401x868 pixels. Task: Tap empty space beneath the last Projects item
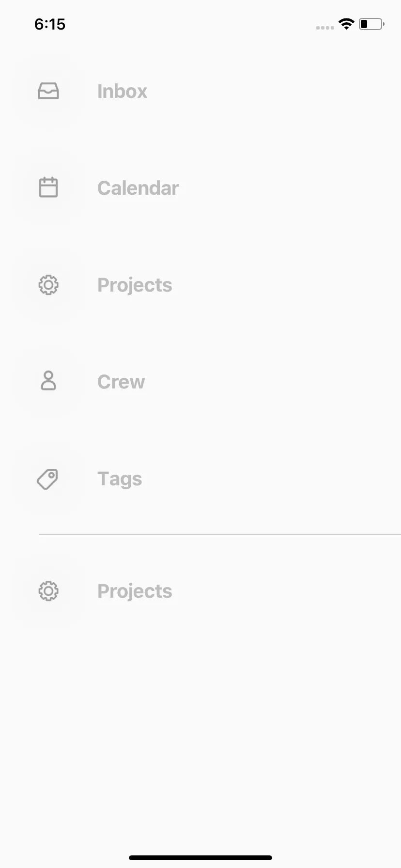[x=200, y=727]
